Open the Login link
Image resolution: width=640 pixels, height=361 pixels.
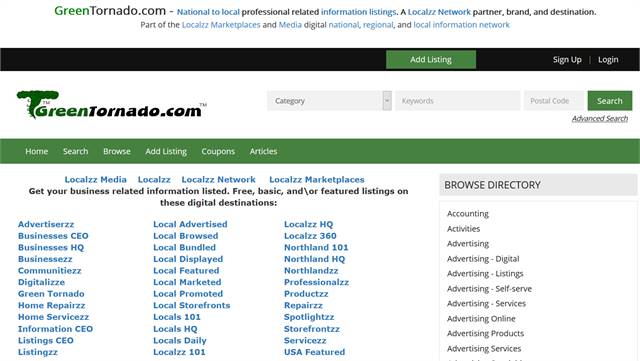coord(608,60)
